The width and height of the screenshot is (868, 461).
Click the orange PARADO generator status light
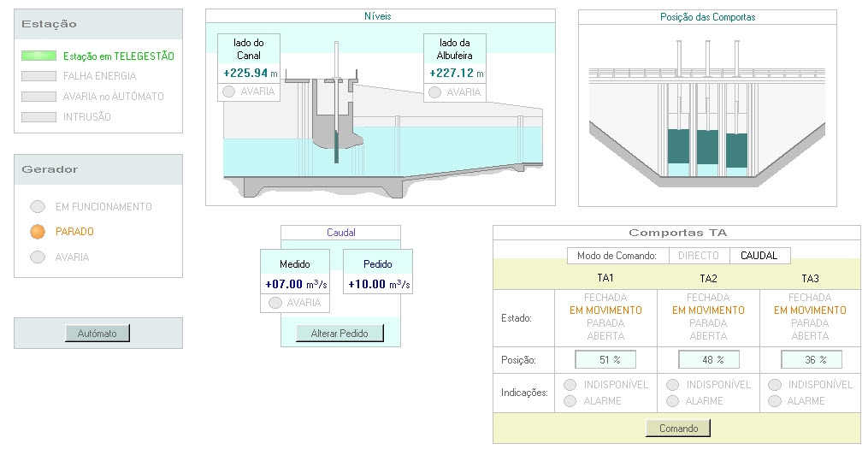[37, 232]
